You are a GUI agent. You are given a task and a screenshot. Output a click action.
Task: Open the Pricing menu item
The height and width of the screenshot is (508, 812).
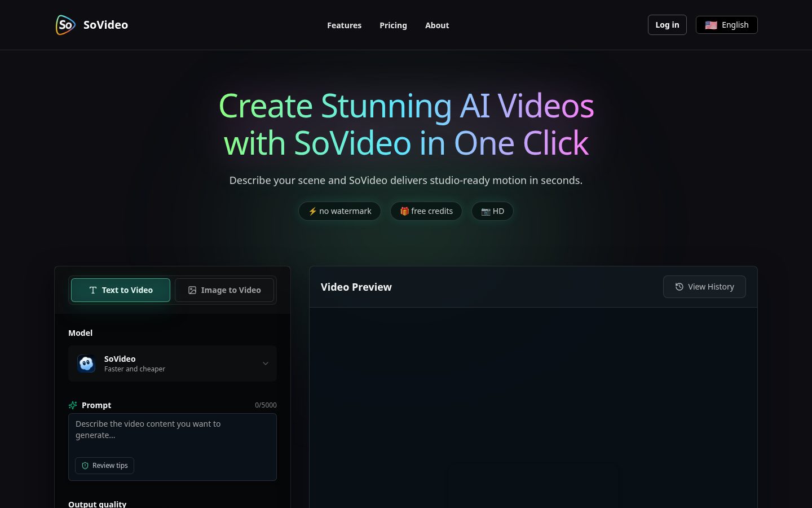[393, 25]
